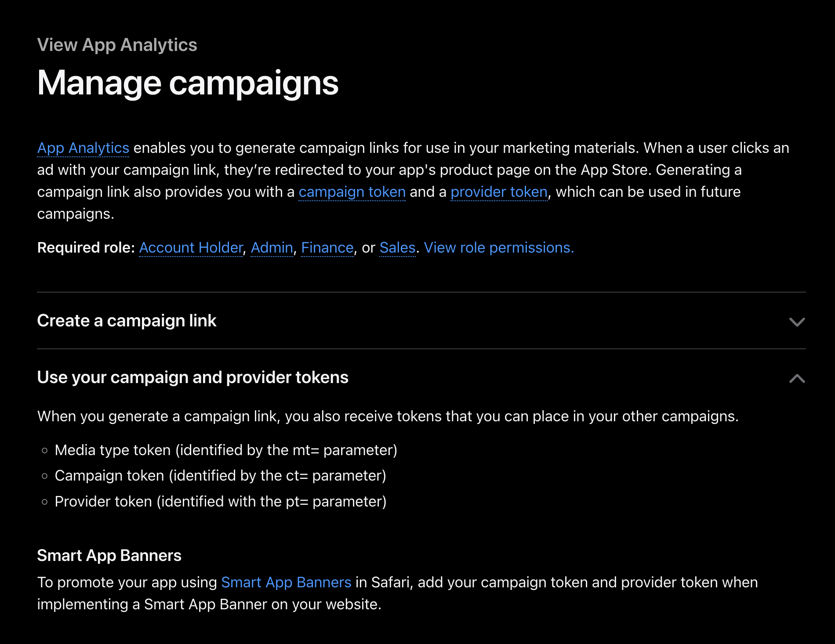This screenshot has height=644, width=835.
Task: Click the Media type token bullet item
Action: 225,450
